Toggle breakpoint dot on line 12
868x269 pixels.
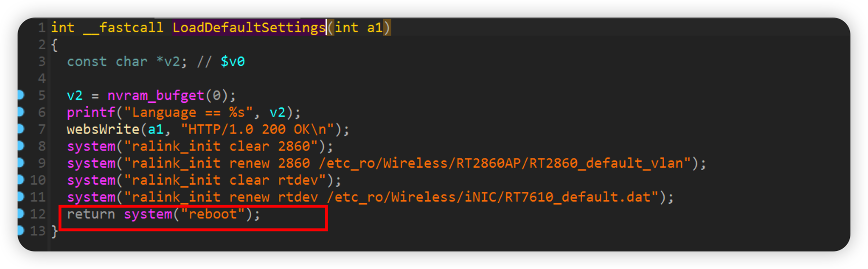[20, 213]
